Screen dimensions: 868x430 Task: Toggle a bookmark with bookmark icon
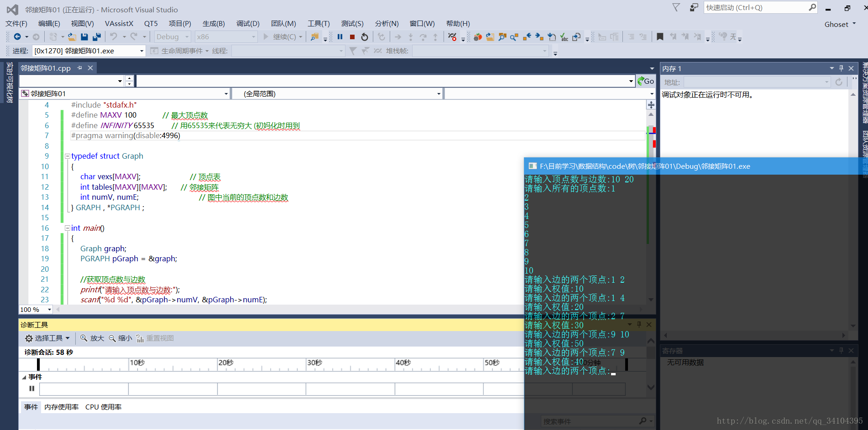coord(660,36)
